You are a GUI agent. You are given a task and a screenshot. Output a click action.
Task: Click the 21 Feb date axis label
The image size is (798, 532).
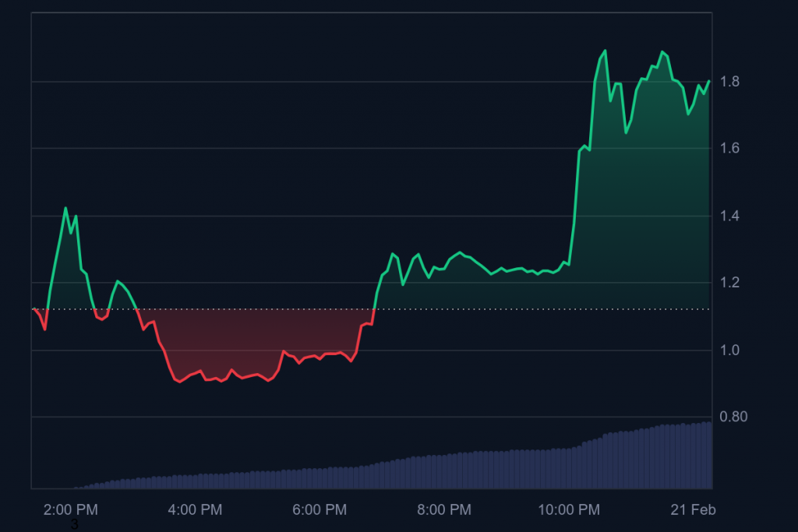[x=693, y=509]
